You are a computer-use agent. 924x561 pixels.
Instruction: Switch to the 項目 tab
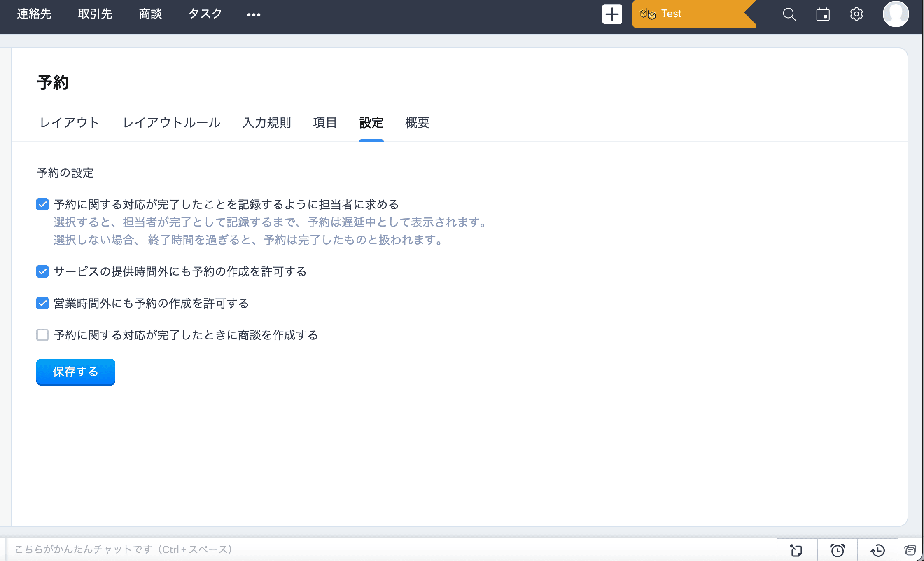(x=325, y=123)
